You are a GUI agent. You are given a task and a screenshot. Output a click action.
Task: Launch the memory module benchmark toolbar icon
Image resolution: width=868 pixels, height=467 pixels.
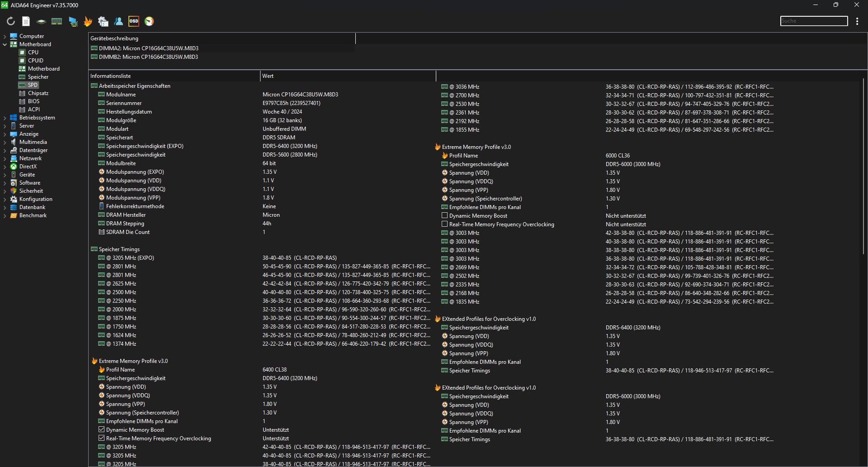[x=57, y=21]
